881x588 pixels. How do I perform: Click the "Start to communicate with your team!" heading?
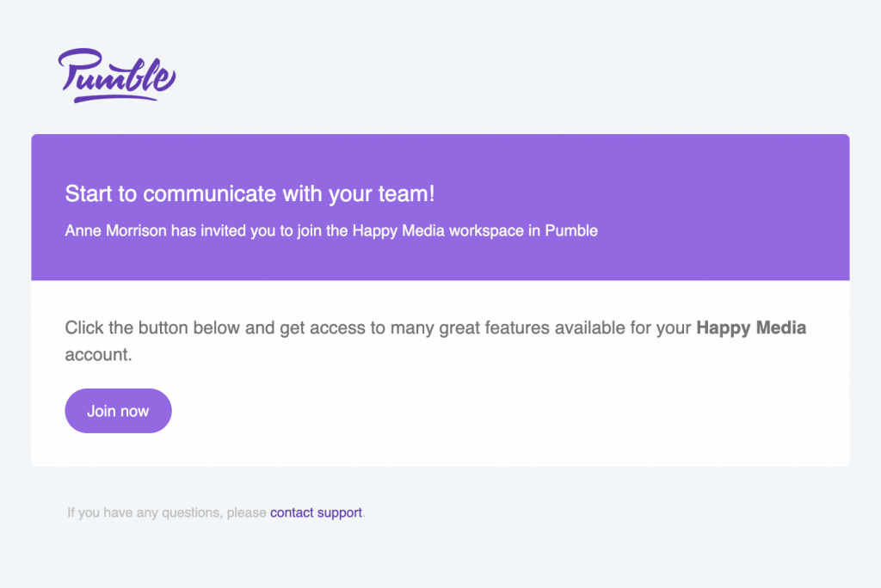point(250,193)
